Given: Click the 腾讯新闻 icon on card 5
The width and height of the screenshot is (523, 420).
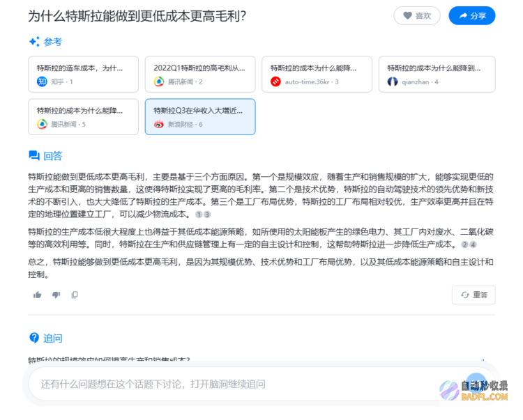Looking at the screenshot, I should [42, 124].
